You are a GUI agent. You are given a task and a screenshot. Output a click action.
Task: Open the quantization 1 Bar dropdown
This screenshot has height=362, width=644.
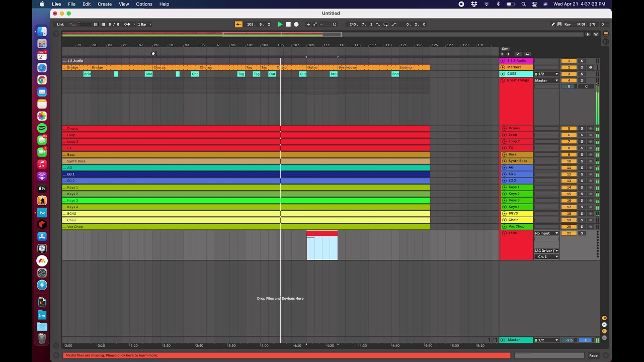pos(144,24)
